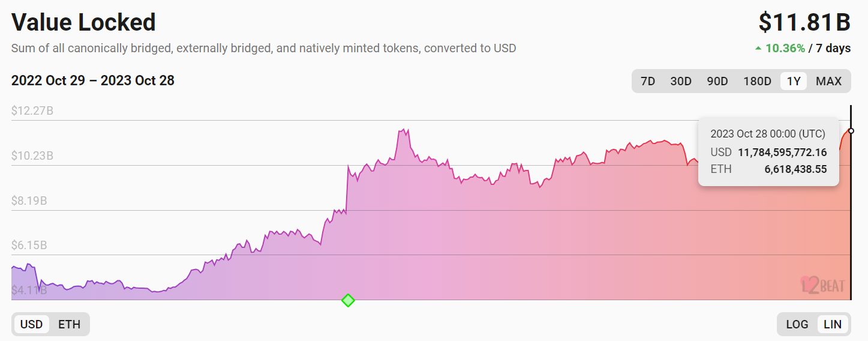Click the hover point circle on the chart

(x=851, y=131)
